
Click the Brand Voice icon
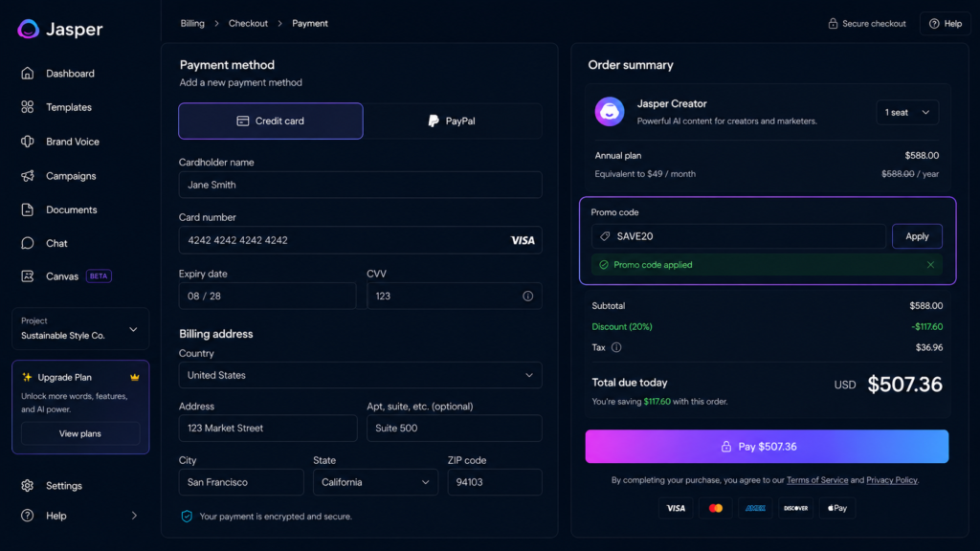pos(27,142)
